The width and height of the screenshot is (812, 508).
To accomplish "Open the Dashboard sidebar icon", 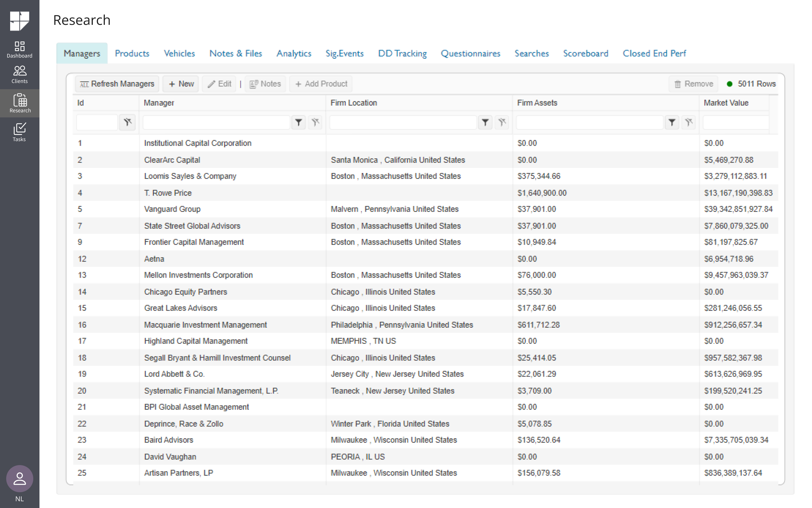I will point(19,50).
